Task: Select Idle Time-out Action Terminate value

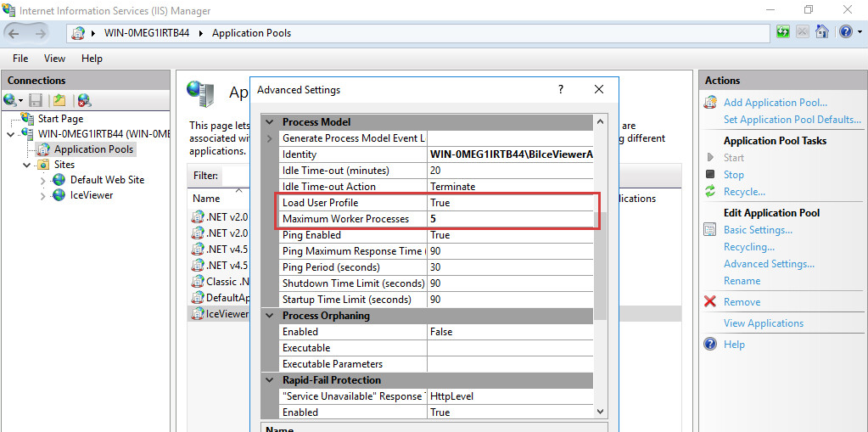Action: pos(510,187)
